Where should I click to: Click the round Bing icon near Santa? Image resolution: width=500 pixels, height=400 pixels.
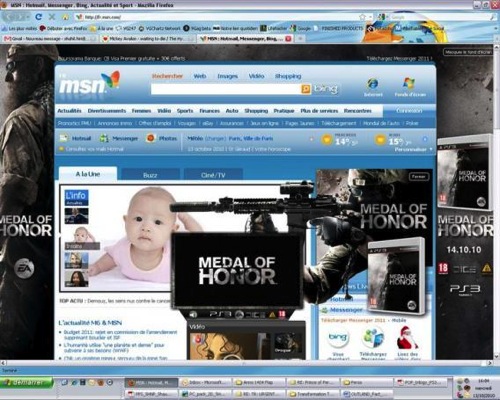tap(338, 338)
